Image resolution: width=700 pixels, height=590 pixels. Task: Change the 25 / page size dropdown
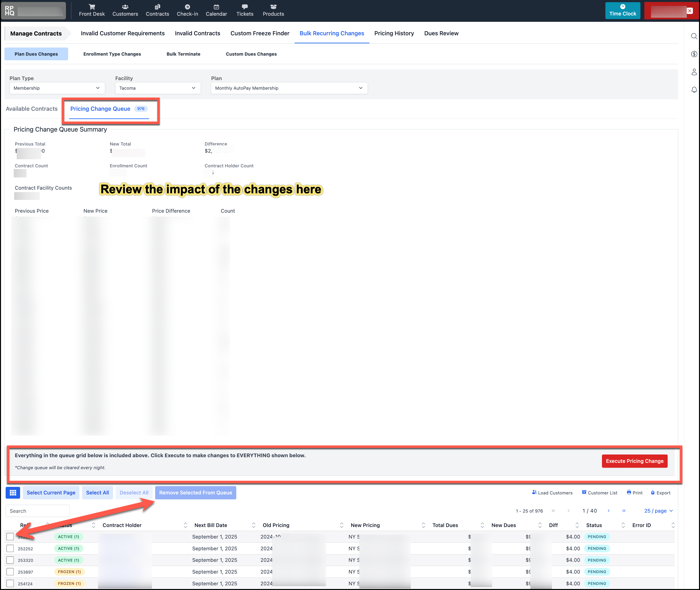[658, 511]
